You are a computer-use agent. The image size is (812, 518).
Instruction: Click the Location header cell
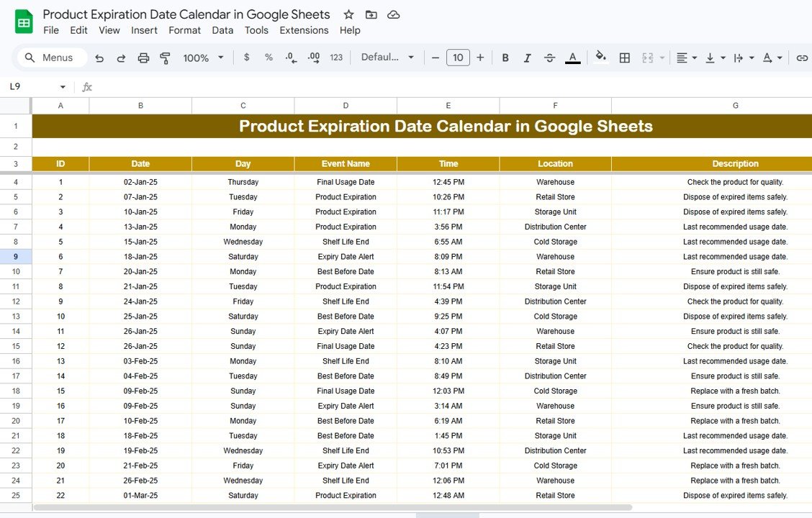point(555,163)
